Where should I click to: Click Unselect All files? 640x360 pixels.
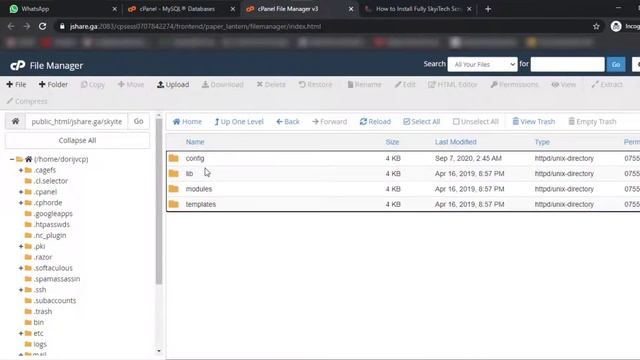pyautogui.click(x=476, y=122)
